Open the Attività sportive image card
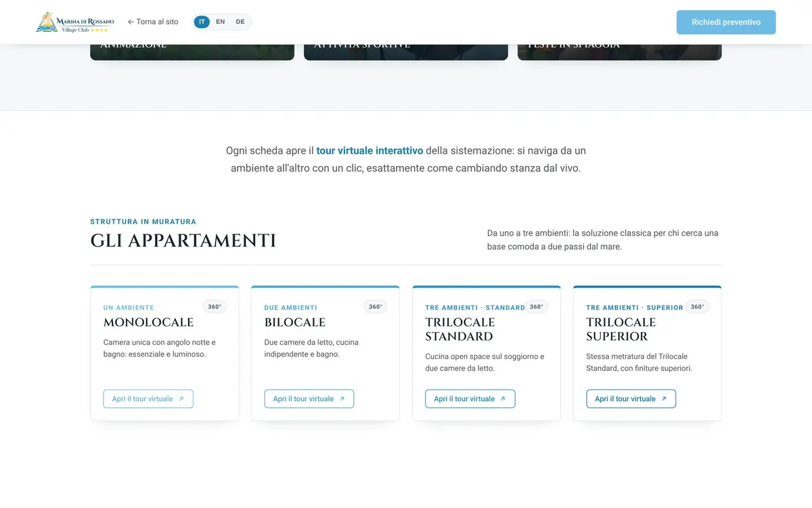 [x=406, y=52]
